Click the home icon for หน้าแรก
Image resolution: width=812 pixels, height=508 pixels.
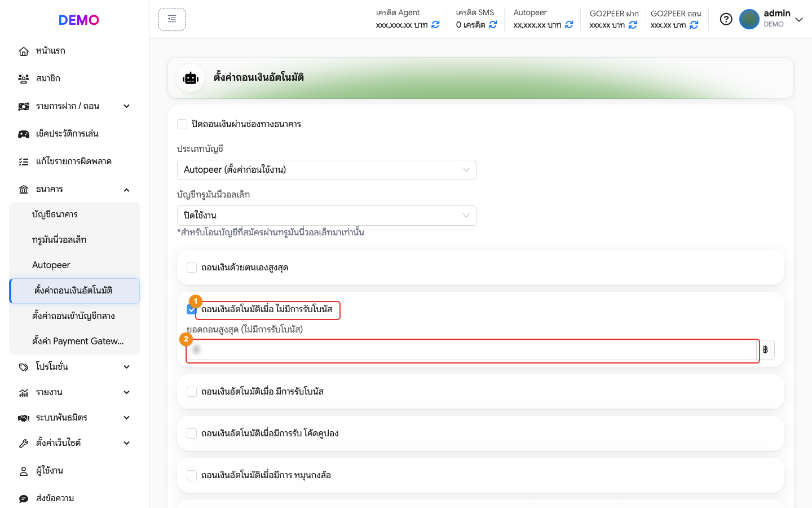coord(24,51)
